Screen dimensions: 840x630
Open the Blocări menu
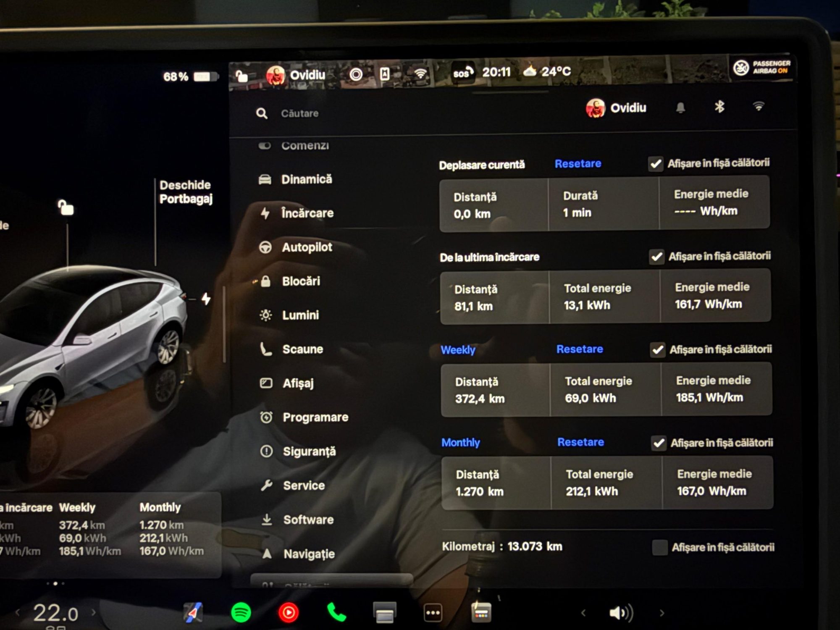[x=290, y=281]
